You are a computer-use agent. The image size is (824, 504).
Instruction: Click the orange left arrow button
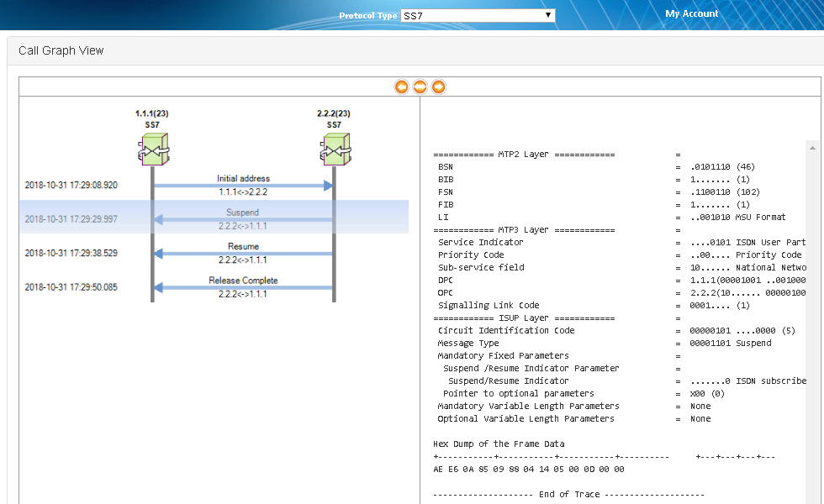click(x=402, y=87)
